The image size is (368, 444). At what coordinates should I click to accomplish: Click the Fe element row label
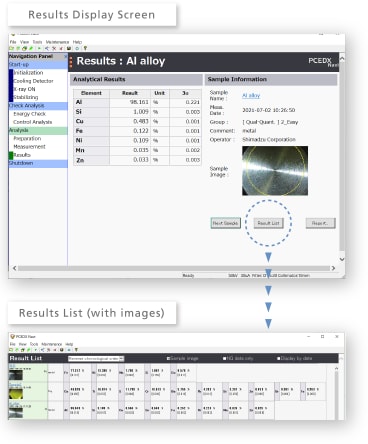pos(79,131)
